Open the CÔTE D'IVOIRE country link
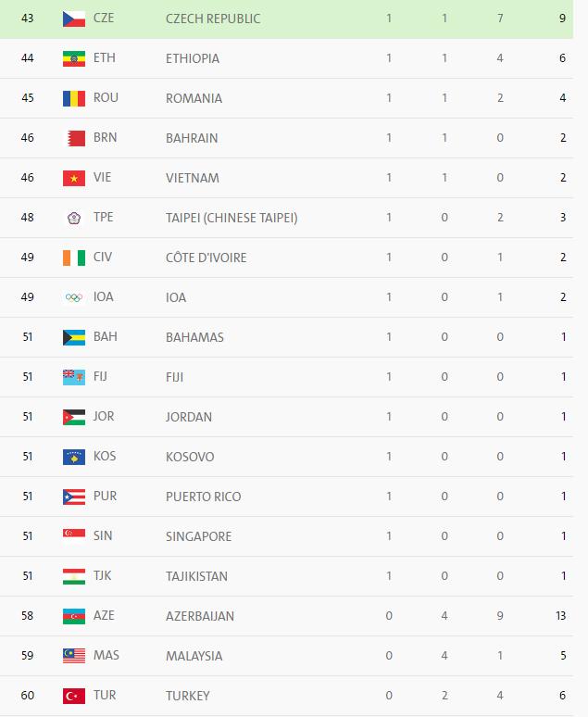The width and height of the screenshot is (588, 717). pyautogui.click(x=206, y=258)
